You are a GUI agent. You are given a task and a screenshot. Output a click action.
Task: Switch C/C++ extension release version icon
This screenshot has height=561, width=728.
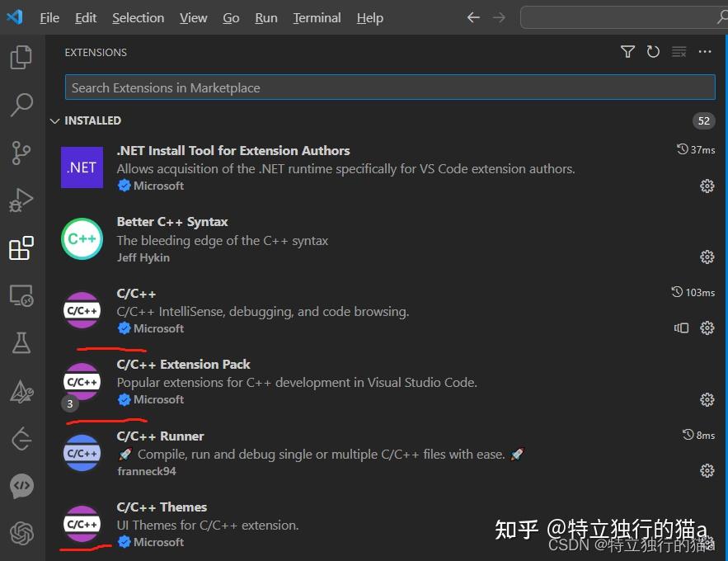coord(681,328)
